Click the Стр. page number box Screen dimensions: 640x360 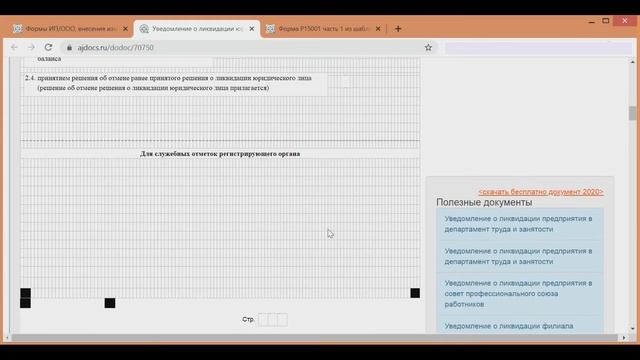tap(273, 320)
